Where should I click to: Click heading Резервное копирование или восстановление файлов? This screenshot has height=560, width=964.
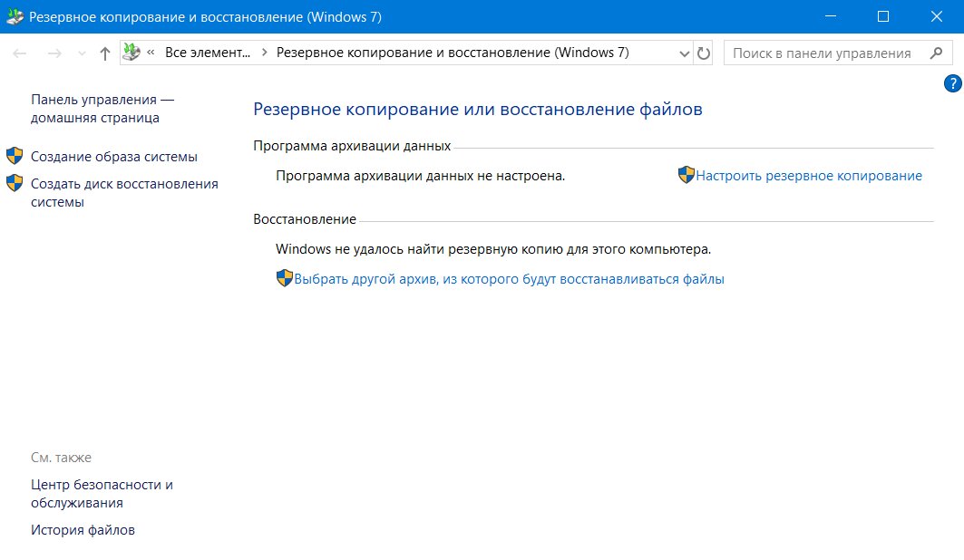coord(478,110)
